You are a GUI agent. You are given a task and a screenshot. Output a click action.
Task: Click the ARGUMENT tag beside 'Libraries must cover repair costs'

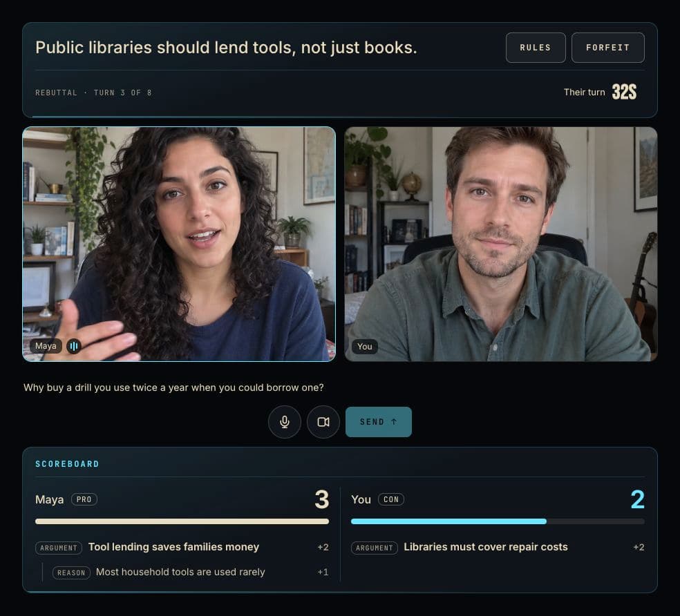point(375,548)
